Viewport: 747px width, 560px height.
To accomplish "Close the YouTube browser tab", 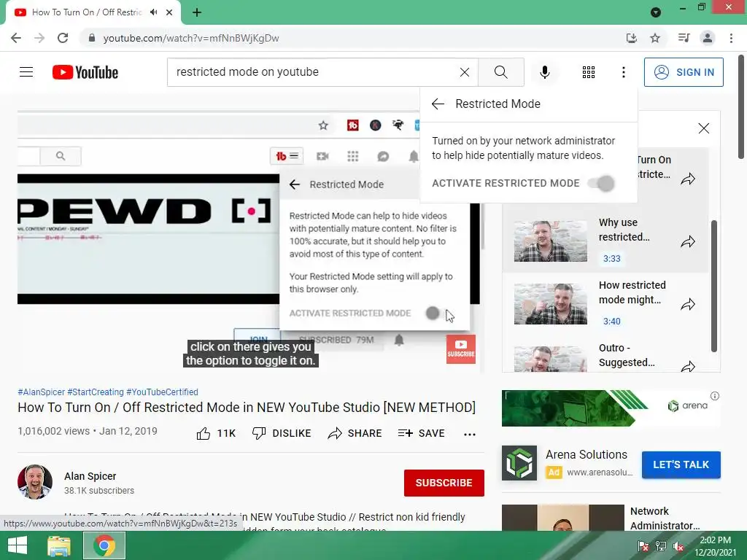I will [x=169, y=12].
